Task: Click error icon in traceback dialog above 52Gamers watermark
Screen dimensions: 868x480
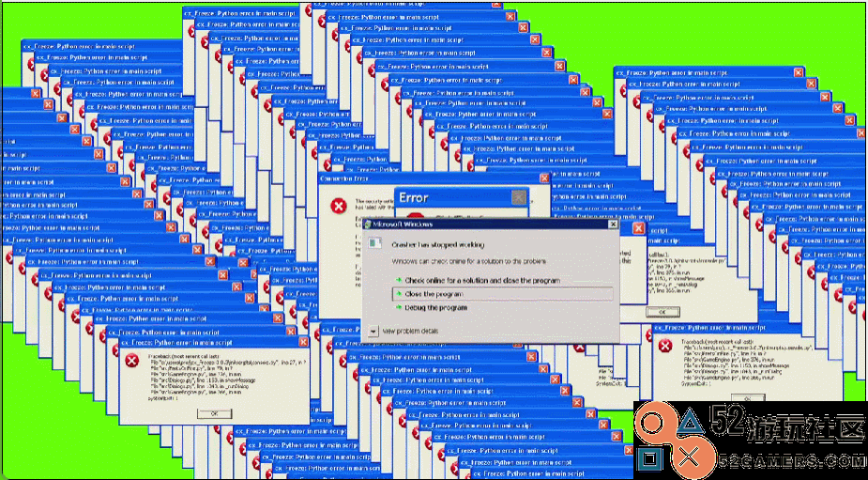Action: point(664,347)
